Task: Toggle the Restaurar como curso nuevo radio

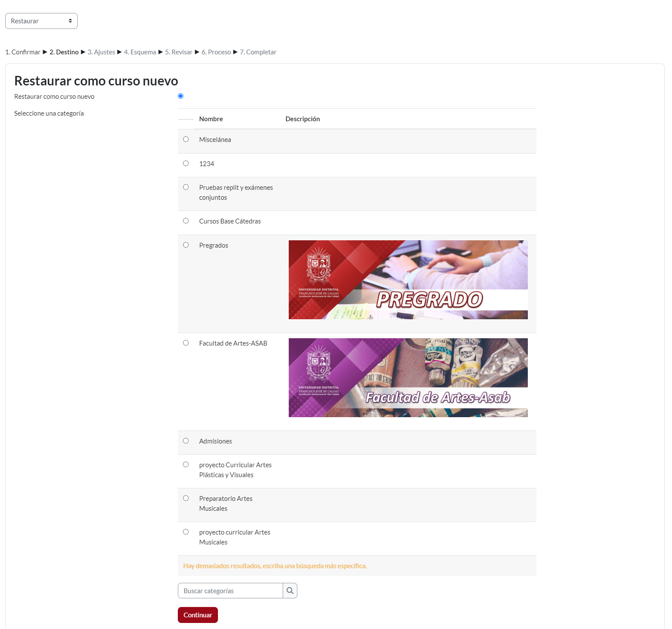Action: point(180,96)
